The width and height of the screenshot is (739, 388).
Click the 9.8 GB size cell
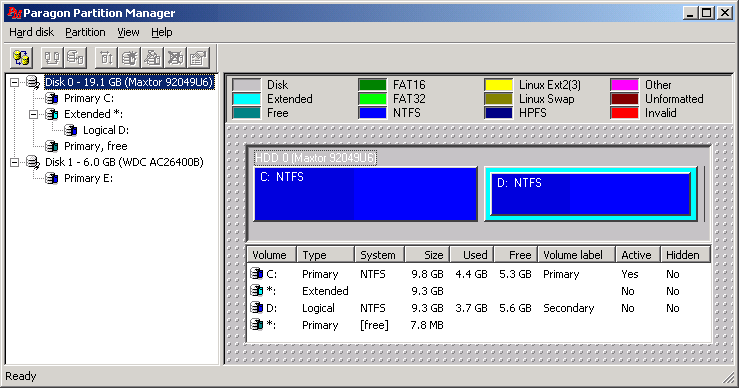[427, 274]
